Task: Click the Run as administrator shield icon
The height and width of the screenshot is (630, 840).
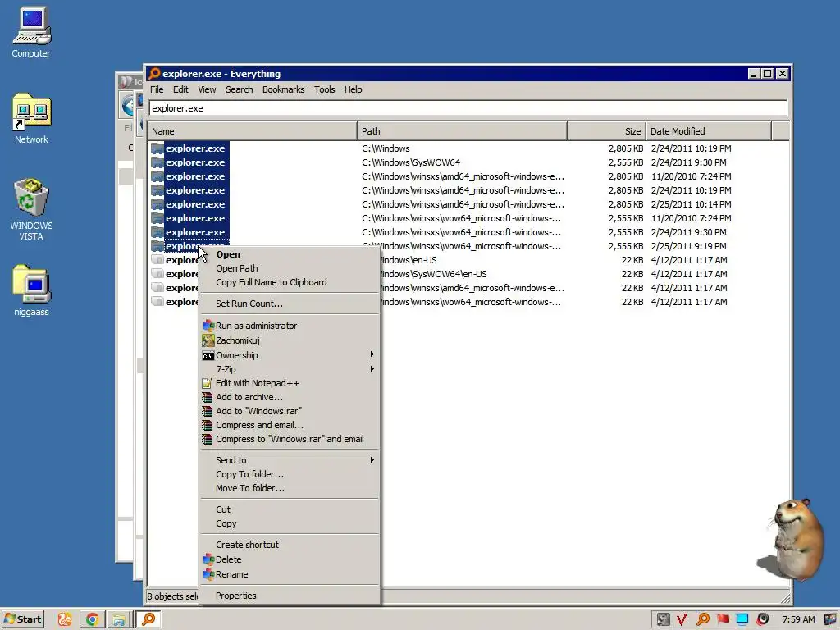Action: pyautogui.click(x=208, y=326)
